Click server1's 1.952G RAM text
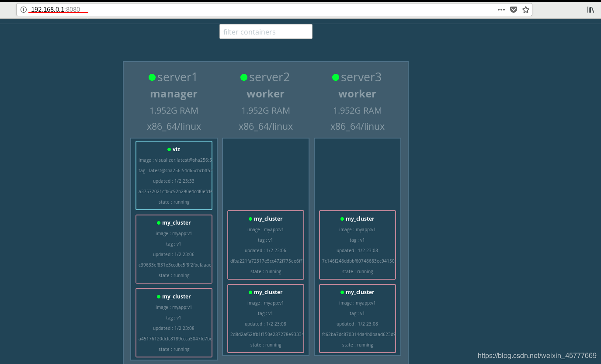Screen dimensions: 601x364 click(x=174, y=111)
